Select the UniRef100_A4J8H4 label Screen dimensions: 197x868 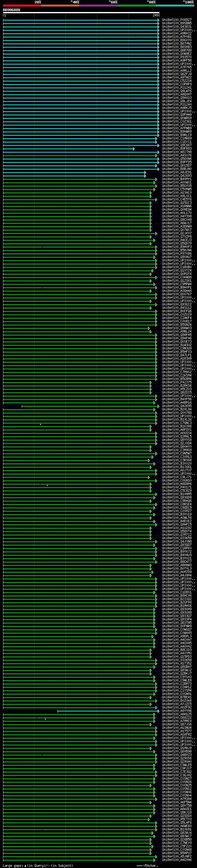click(177, 575)
